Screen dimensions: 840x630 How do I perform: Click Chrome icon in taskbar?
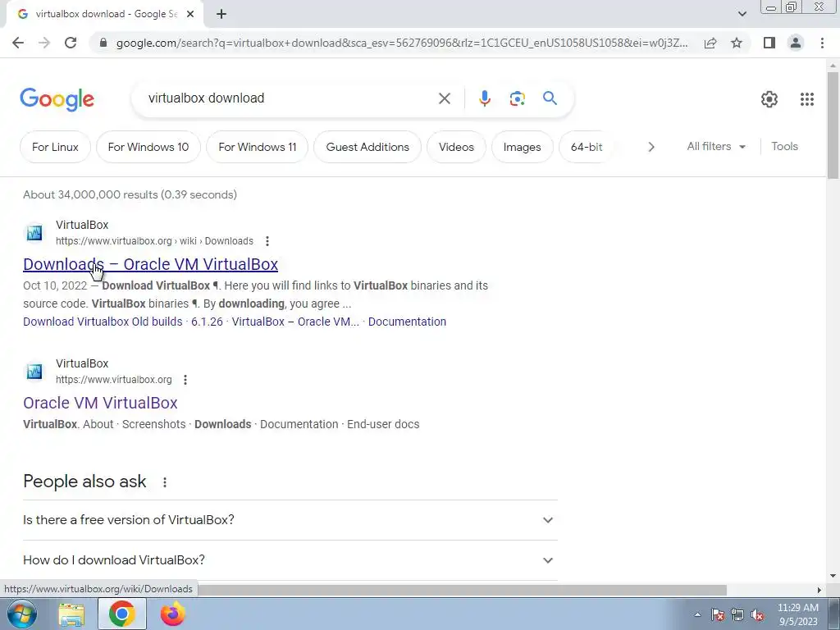coord(121,614)
